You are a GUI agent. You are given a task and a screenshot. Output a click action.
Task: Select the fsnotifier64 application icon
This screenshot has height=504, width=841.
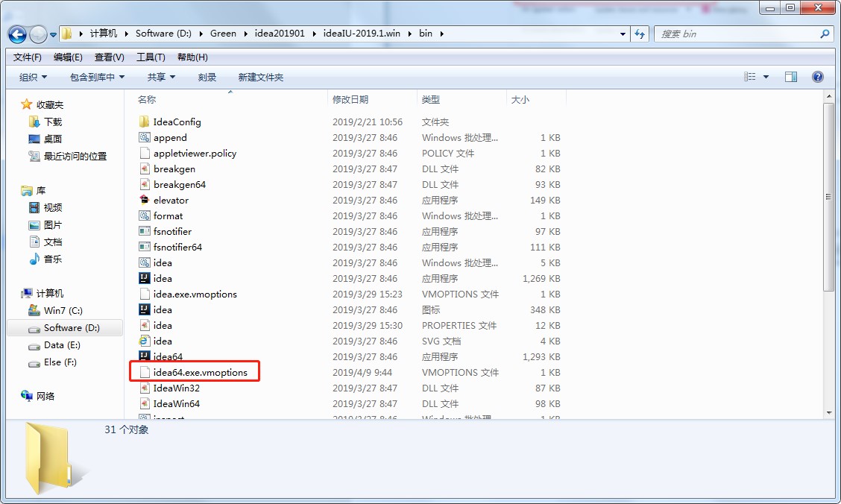145,247
